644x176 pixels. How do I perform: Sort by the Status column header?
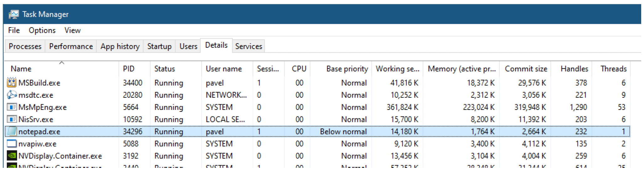176,69
